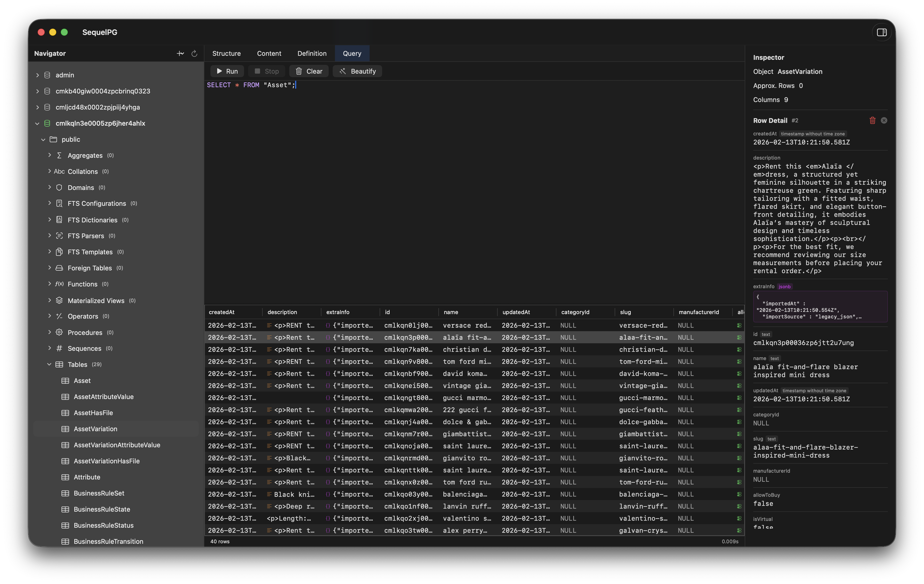Open the add-connection icon in Navigator toolbar
Viewport: 924px width, 584px height.
(x=180, y=53)
